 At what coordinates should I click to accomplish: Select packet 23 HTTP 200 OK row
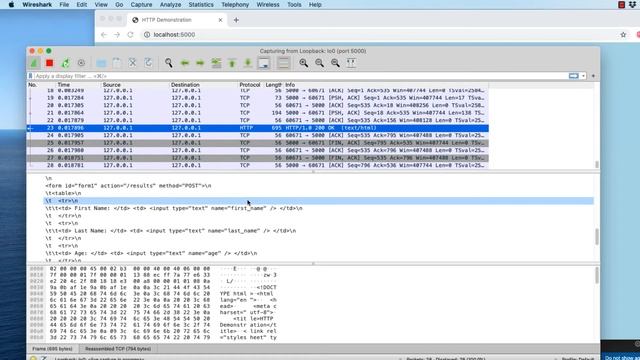258,128
